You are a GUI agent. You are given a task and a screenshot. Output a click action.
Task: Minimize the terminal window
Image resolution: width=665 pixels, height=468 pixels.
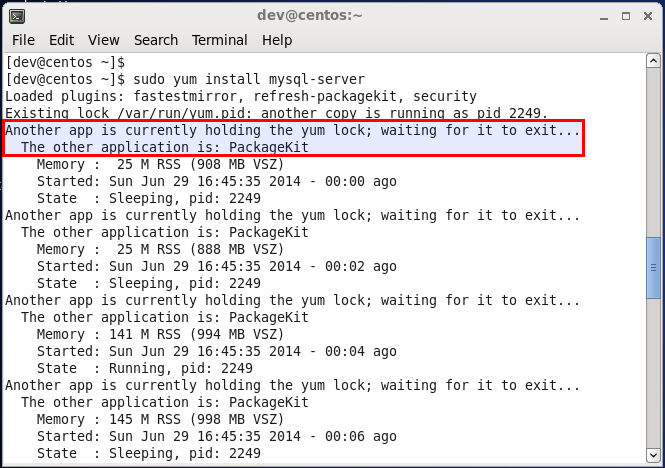pos(604,17)
